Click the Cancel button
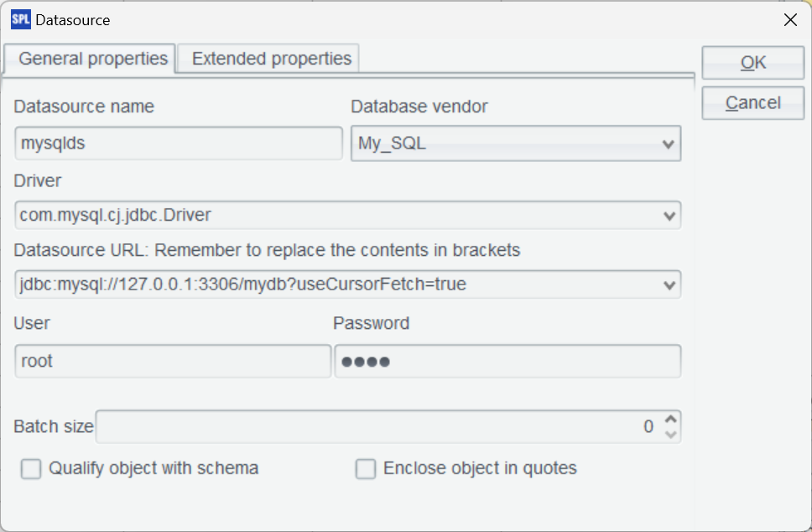This screenshot has width=812, height=532. (752, 102)
